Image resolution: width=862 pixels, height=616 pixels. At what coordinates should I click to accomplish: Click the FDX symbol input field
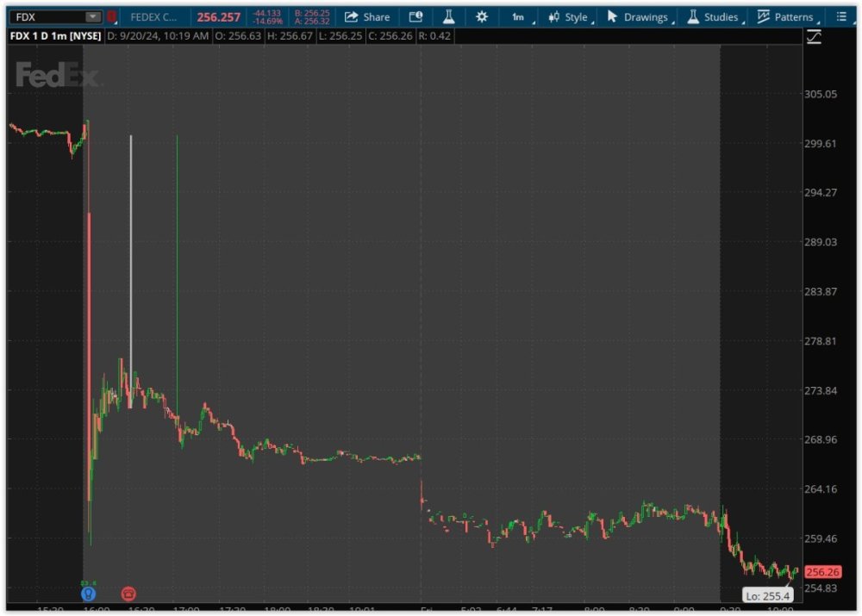tap(47, 16)
